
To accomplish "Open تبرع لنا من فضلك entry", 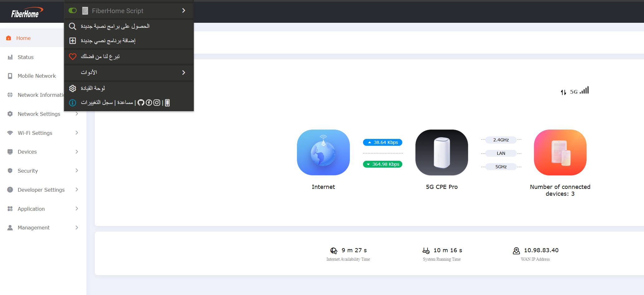I will click(100, 57).
